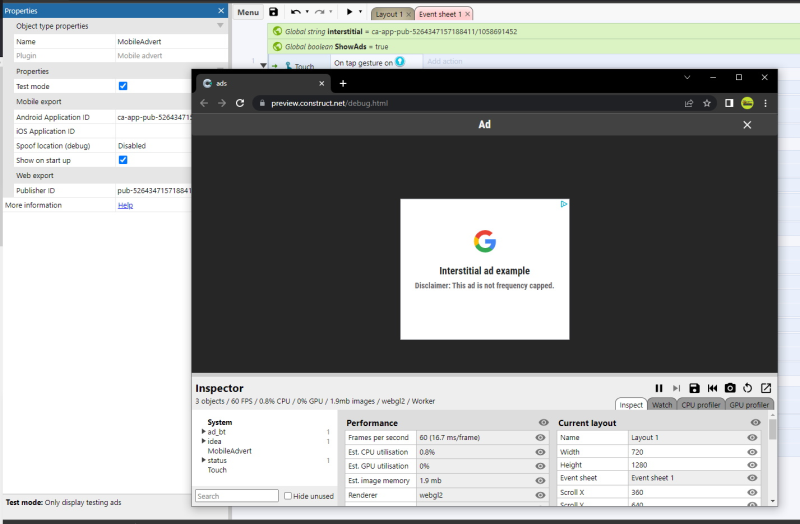The image size is (800, 524).
Task: Select the CPU profiler tab
Action: (x=701, y=405)
